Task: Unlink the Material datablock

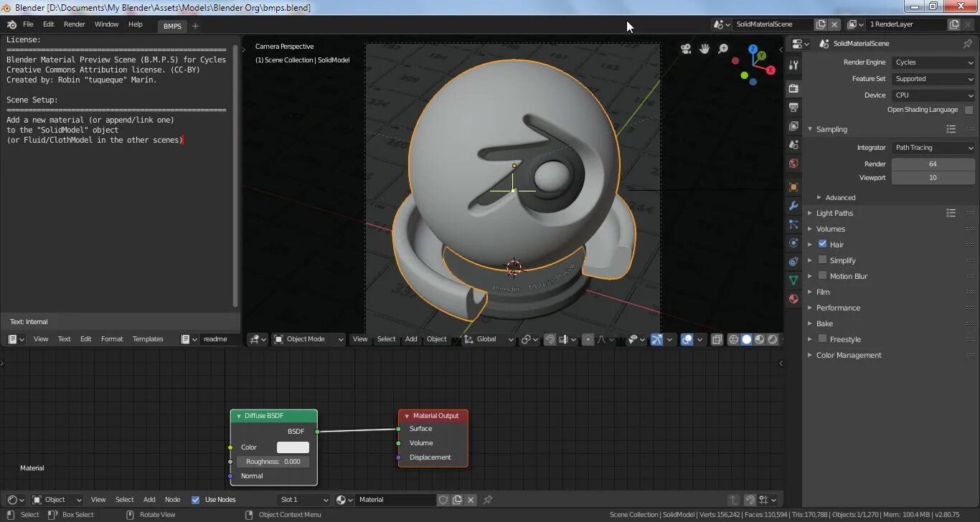Action: click(x=471, y=500)
